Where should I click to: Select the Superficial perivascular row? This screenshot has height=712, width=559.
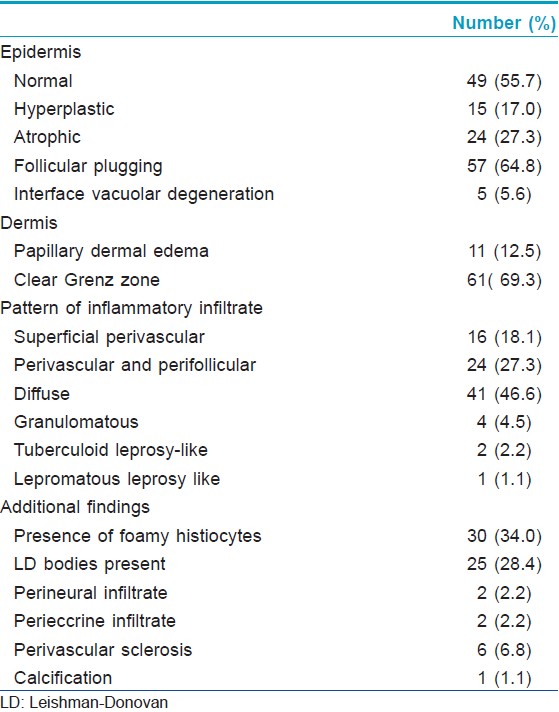[279, 337]
